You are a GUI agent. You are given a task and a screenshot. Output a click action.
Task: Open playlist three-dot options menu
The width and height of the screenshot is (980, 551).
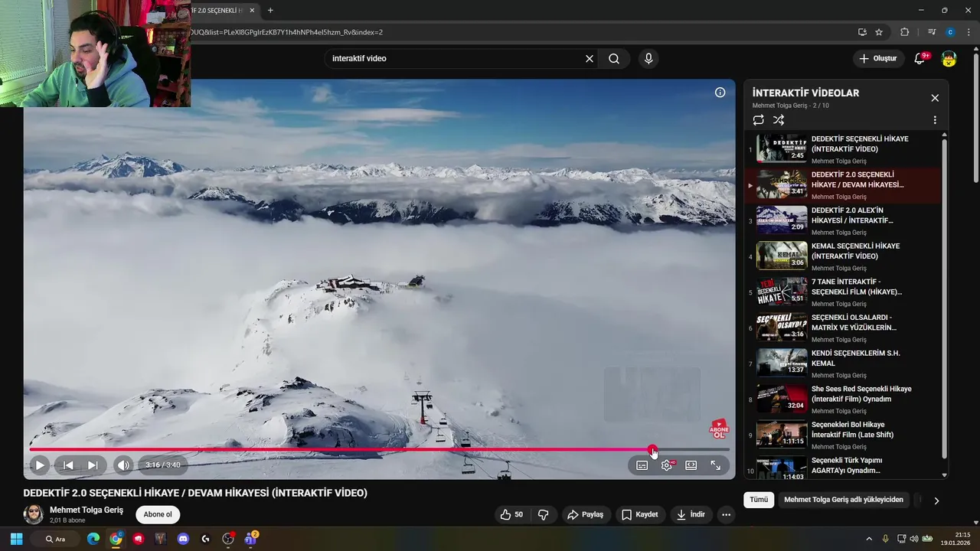935,120
